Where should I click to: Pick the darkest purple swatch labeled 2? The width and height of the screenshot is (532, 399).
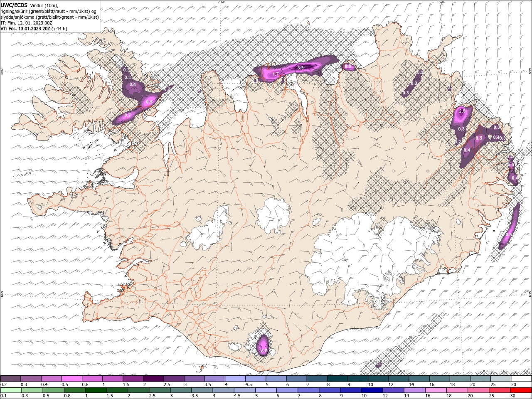pos(153,379)
